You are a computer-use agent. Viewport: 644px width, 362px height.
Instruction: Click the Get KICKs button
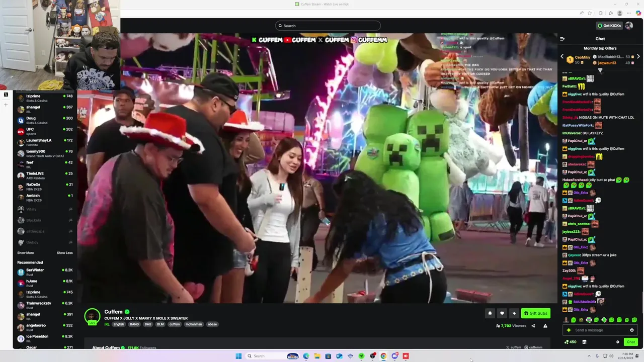pos(609,26)
